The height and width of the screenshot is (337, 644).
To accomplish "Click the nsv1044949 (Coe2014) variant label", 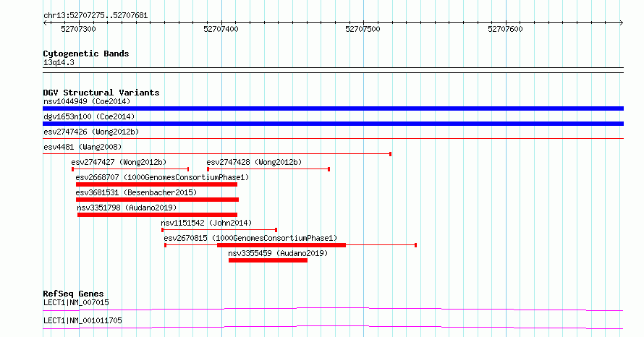I will [x=87, y=101].
